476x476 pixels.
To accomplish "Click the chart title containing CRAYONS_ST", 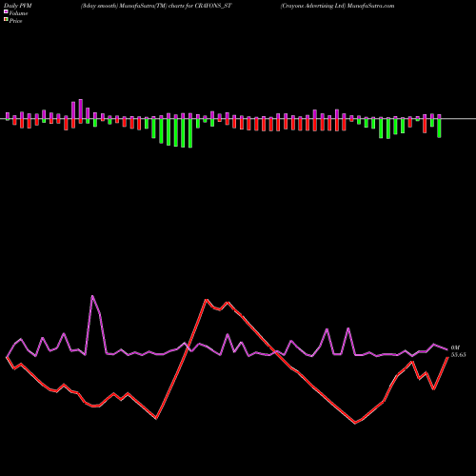I will tap(156, 6).
